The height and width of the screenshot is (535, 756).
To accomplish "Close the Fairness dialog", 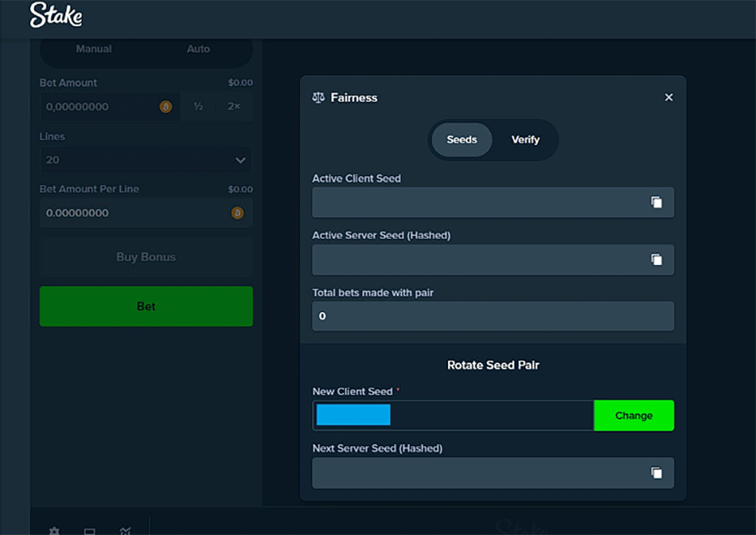I will click(x=668, y=97).
